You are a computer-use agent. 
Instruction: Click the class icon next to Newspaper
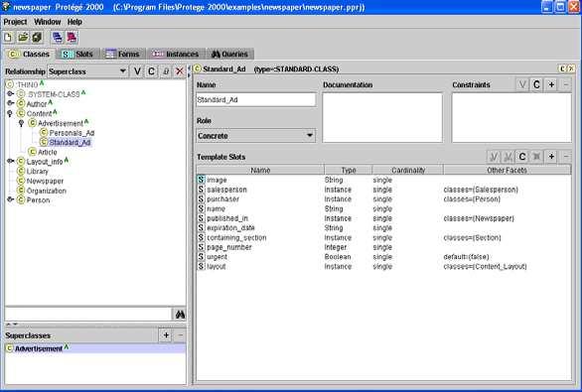(x=21, y=181)
